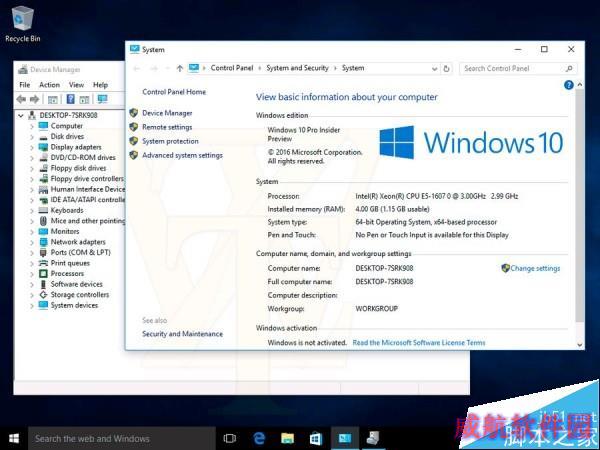Click scroll-down arrow in System window
The height and width of the screenshot is (450, 600).
tap(580, 345)
